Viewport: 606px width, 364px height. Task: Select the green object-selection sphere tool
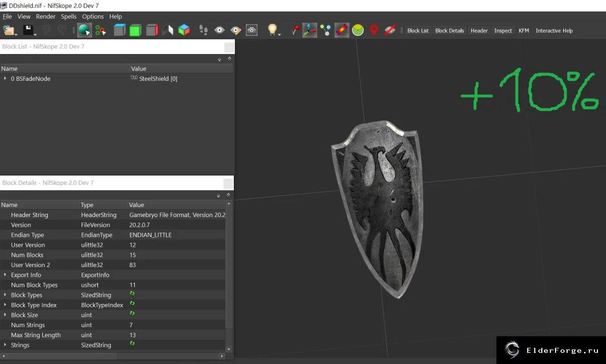[x=84, y=30]
